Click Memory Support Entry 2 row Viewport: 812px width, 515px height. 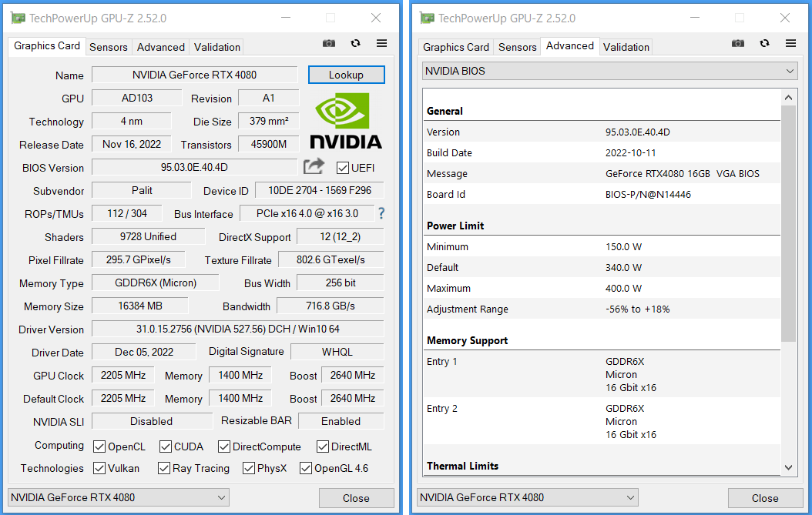[x=602, y=421]
